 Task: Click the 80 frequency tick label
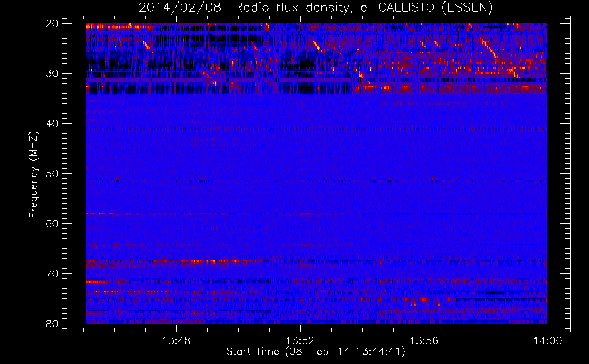tap(52, 324)
